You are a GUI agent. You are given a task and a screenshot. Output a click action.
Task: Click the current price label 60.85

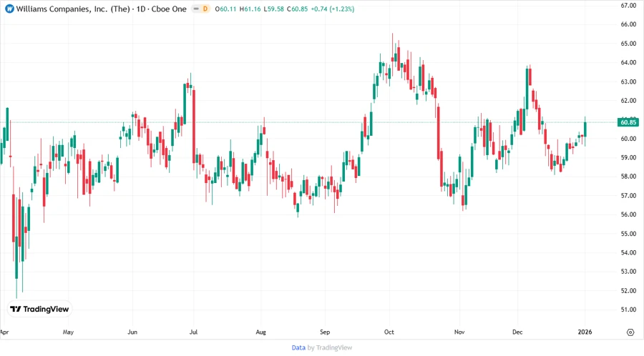(628, 122)
